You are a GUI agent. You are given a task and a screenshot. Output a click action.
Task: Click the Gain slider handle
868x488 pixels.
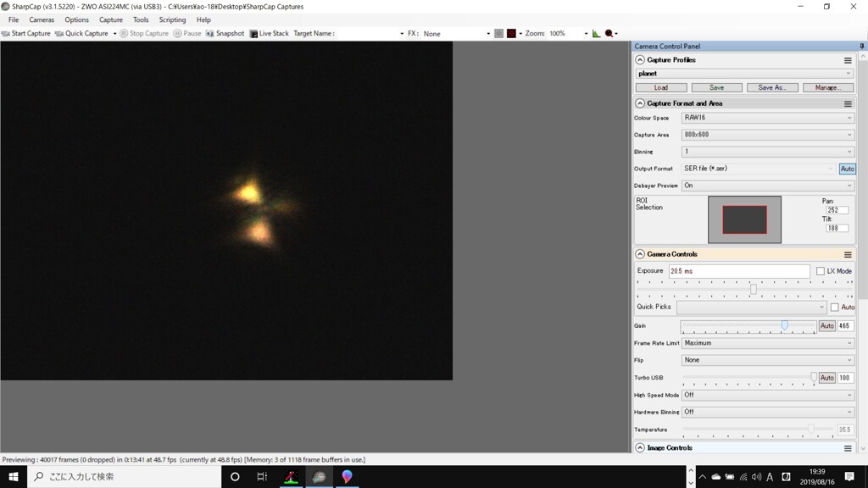tap(784, 325)
